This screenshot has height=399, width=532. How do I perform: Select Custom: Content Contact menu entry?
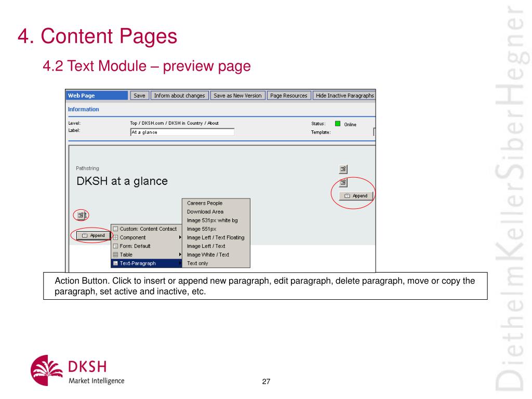tap(147, 229)
